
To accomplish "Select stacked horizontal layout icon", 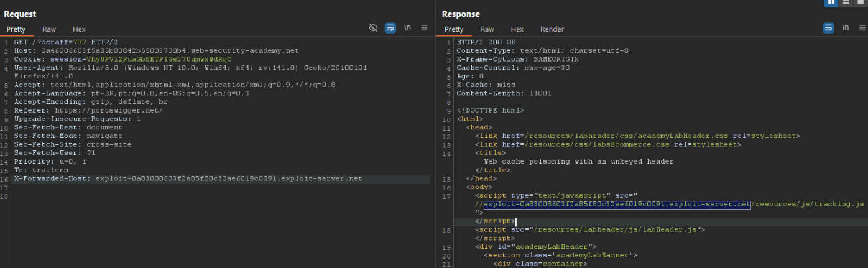I will [846, 2].
